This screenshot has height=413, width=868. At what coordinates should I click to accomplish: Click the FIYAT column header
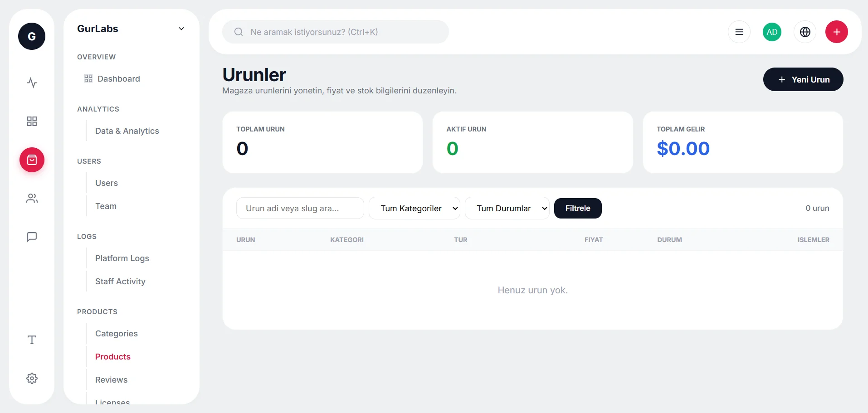pos(594,240)
